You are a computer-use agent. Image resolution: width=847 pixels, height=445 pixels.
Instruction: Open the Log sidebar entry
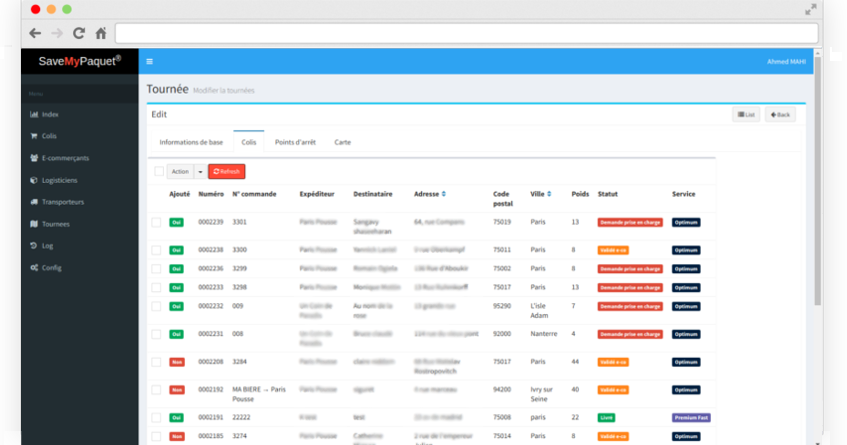[46, 246]
